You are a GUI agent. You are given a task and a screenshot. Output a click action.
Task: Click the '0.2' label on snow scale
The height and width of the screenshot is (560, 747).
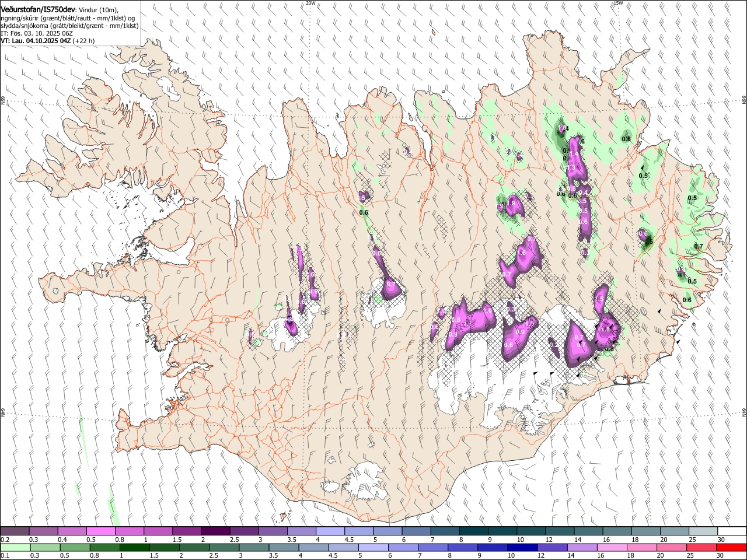(5, 540)
